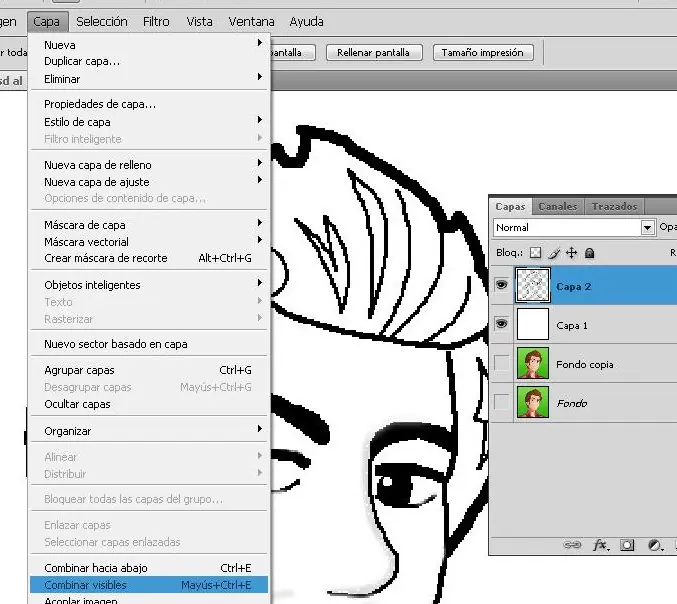Select the Capa 1 layer name
This screenshot has width=677, height=604.
(x=572, y=326)
